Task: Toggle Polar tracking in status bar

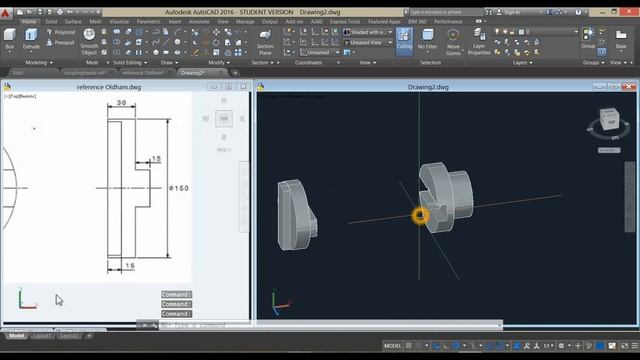Action: [x=456, y=346]
